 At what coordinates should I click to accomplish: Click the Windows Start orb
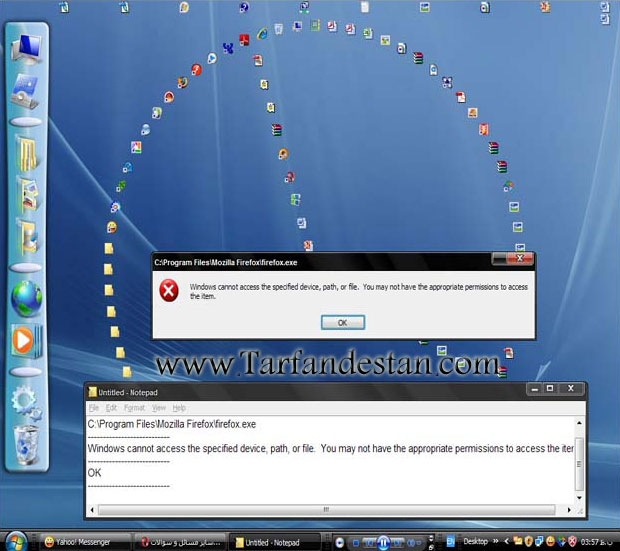pos(16,542)
